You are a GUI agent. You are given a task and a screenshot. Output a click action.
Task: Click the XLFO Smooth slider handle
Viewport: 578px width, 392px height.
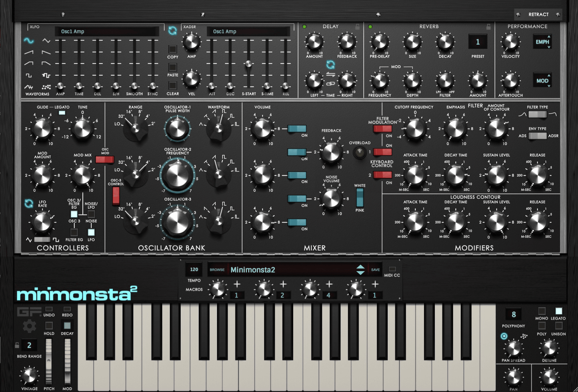(x=134, y=86)
